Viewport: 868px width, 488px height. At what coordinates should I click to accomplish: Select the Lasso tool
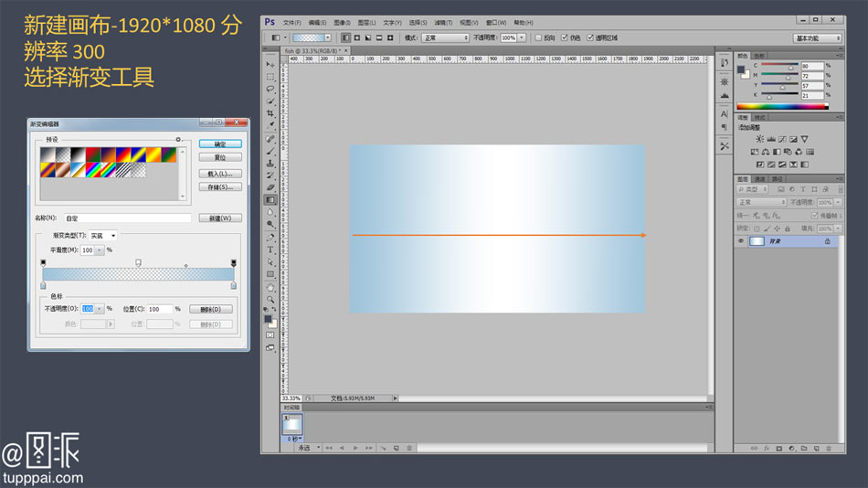pos(270,89)
